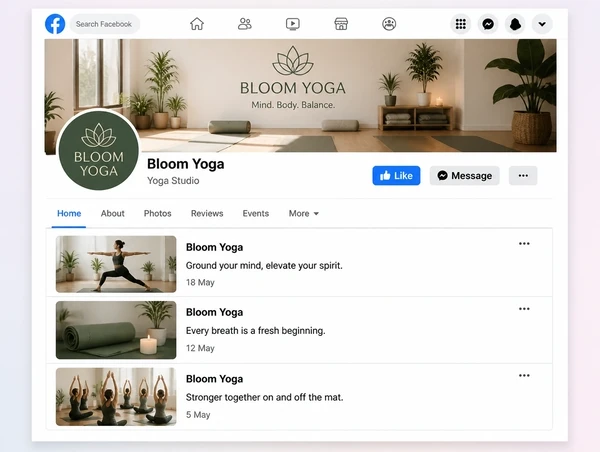Click the 5 May post date
The image size is (600, 452).
[x=198, y=415]
